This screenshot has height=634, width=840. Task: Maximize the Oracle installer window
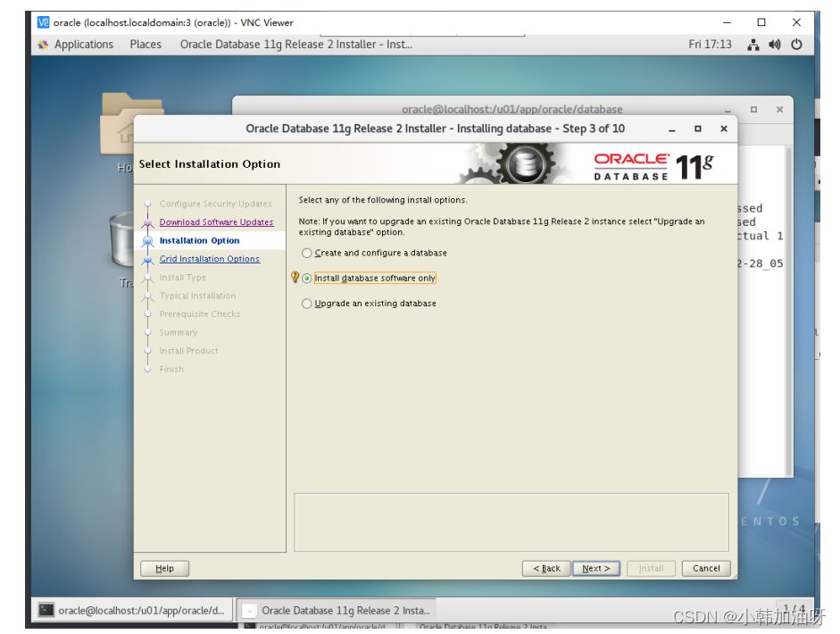697,129
